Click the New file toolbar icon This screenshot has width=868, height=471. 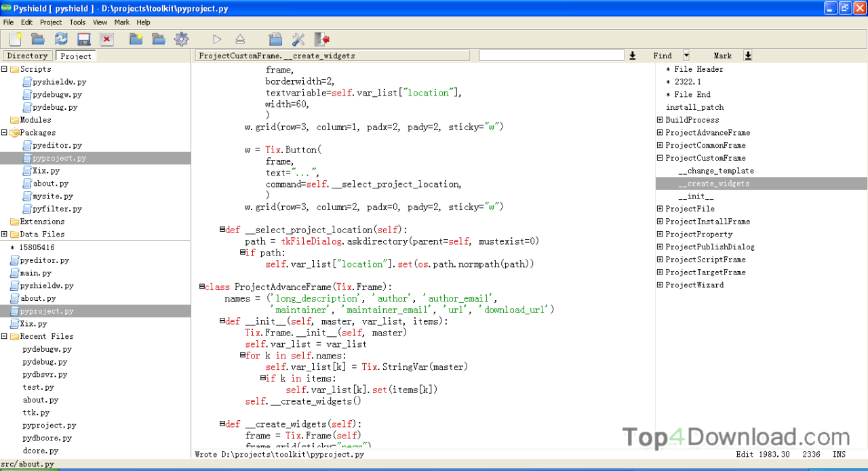pos(14,39)
